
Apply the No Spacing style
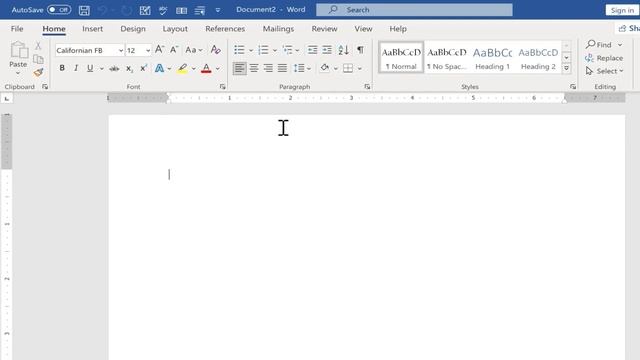coord(447,58)
